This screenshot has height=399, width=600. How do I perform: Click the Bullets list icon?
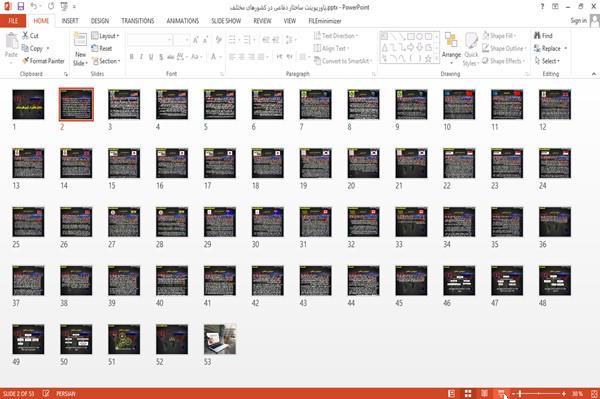point(232,40)
